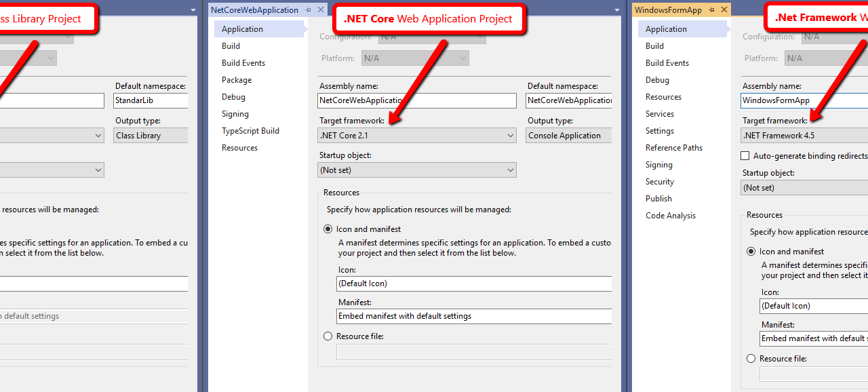Click the StandarLib default namespace field
This screenshot has height=392, width=868.
151,100
